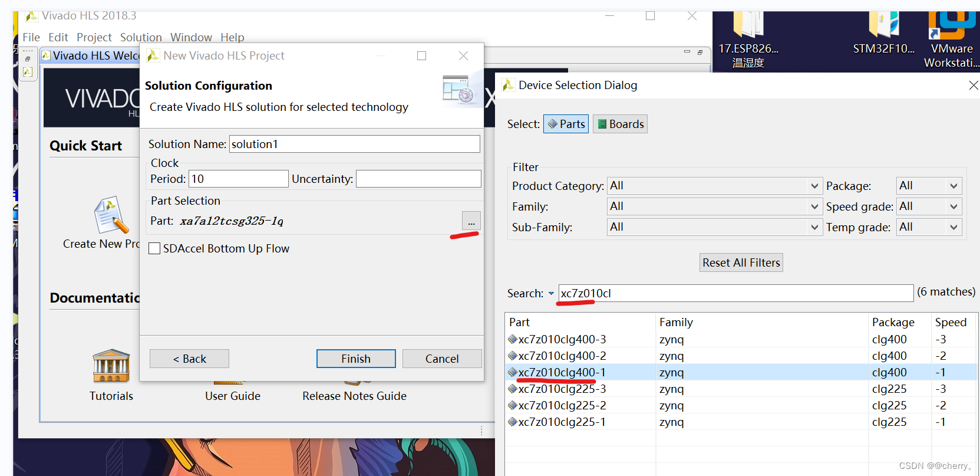Select part row xc7z010clg225-2
This screenshot has height=476, width=980.
pos(741,405)
